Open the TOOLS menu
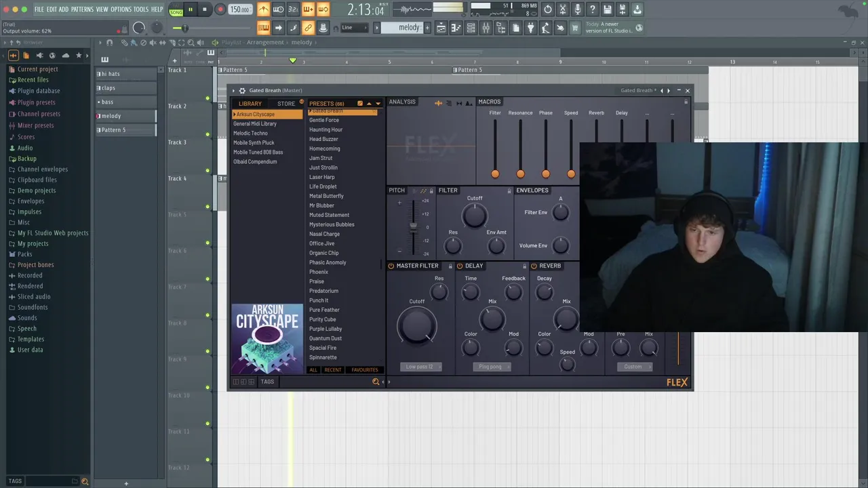This screenshot has height=488, width=868. pyautogui.click(x=141, y=9)
